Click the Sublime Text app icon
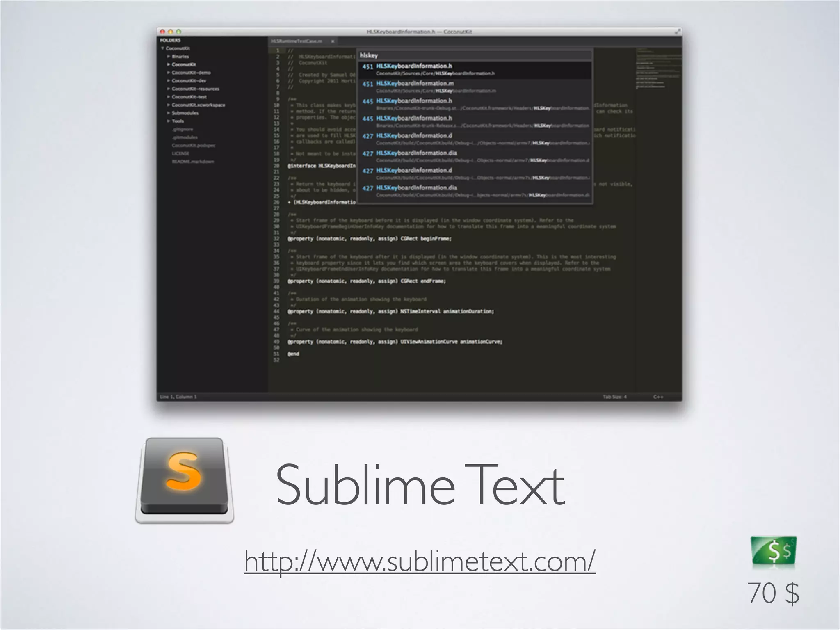 (x=185, y=480)
